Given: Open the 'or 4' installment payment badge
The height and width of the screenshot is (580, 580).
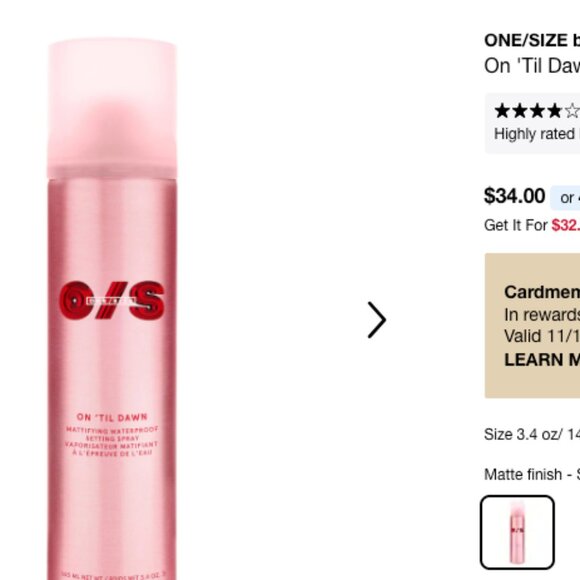Looking at the screenshot, I should pyautogui.click(x=565, y=198).
